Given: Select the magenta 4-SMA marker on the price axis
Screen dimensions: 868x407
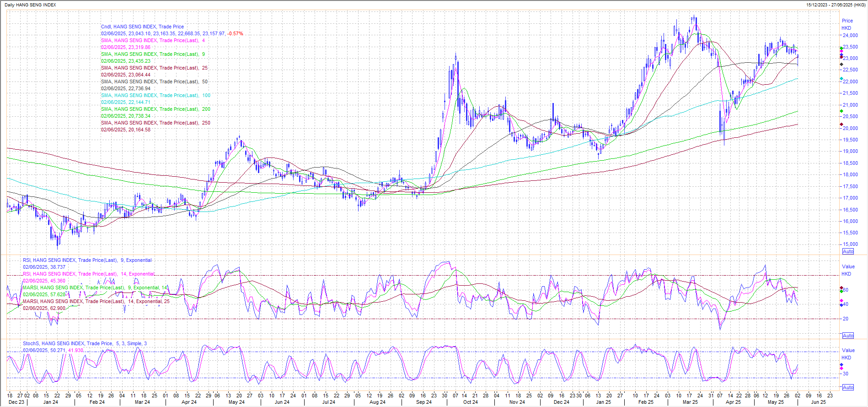Looking at the screenshot, I should (841, 51).
